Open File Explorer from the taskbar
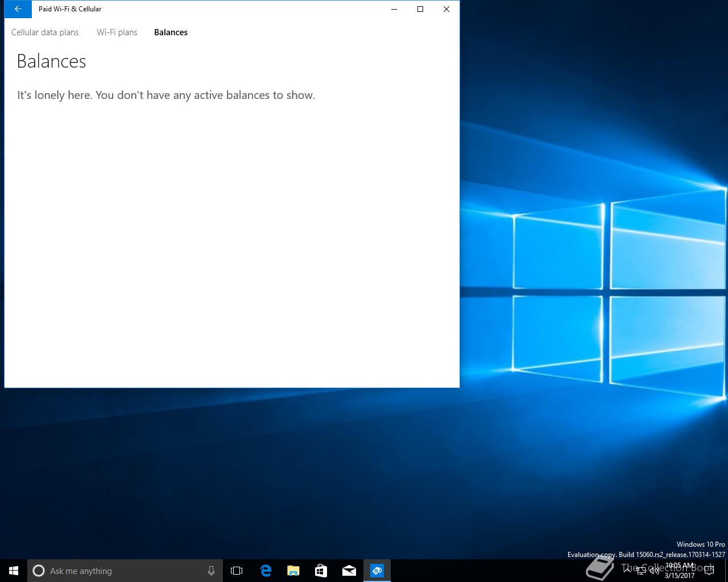The height and width of the screenshot is (582, 728). [293, 571]
